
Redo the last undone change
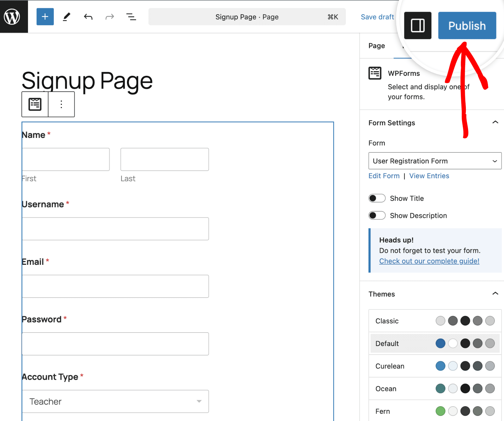click(x=110, y=17)
